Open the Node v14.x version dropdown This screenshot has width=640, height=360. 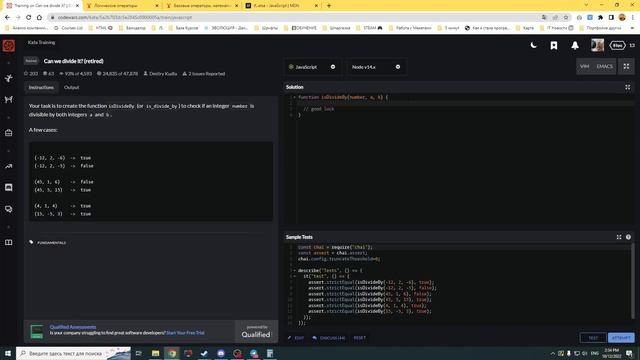point(376,67)
